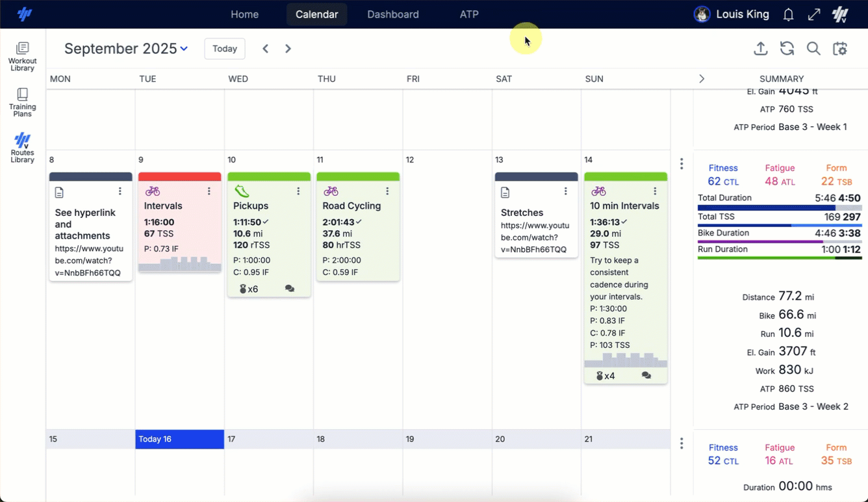Open options menu on Intervals workout card
The width and height of the screenshot is (868, 502).
[209, 191]
